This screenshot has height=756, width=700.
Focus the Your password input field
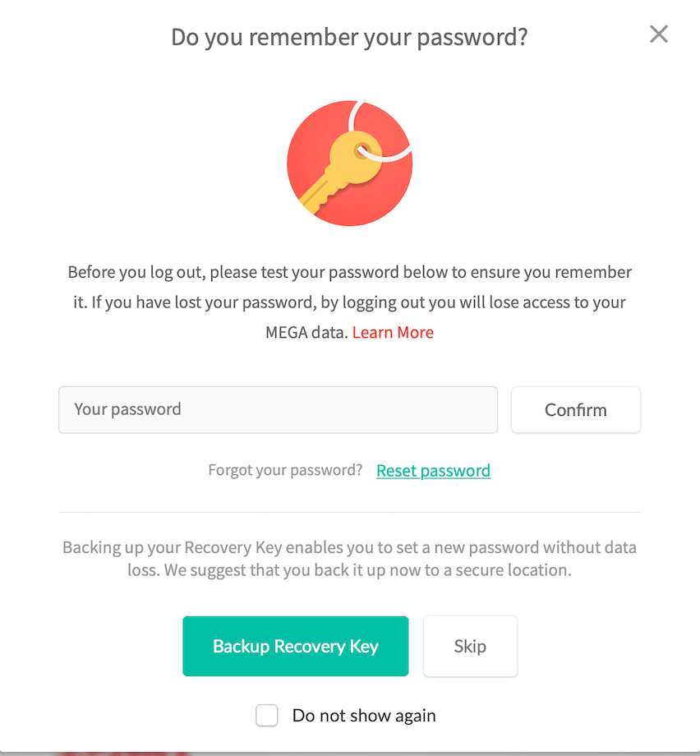pyautogui.click(x=278, y=409)
